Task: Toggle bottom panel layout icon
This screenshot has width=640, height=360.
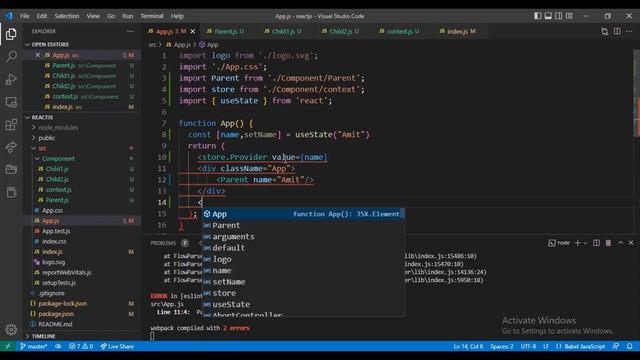Action: point(548,16)
